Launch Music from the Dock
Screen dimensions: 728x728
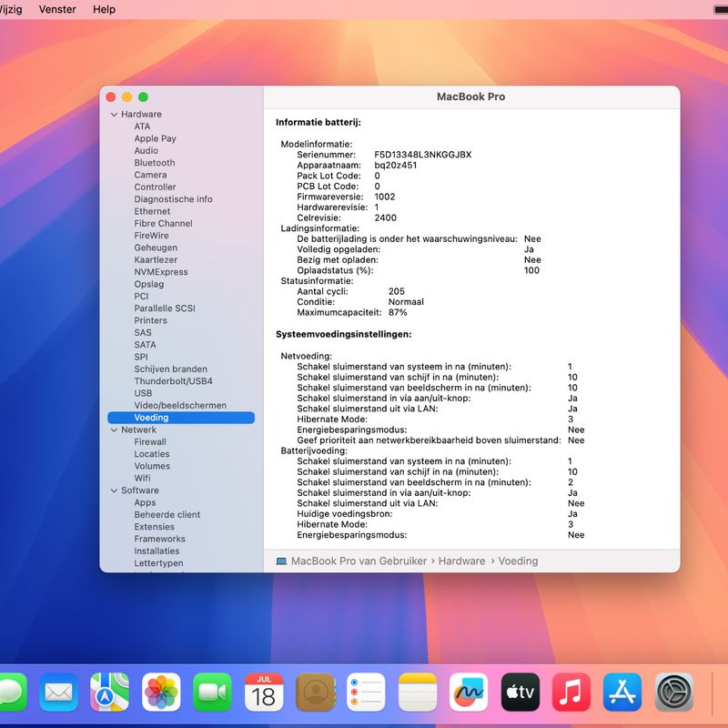point(571,692)
